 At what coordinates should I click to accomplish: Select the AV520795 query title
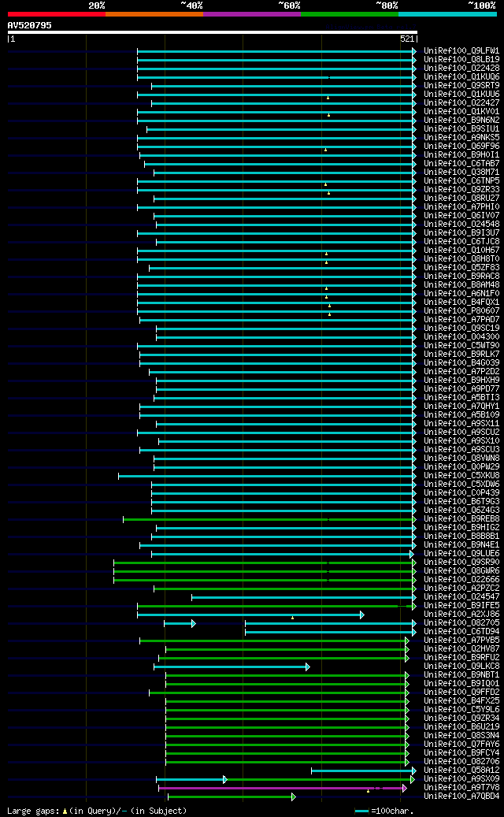coord(30,25)
